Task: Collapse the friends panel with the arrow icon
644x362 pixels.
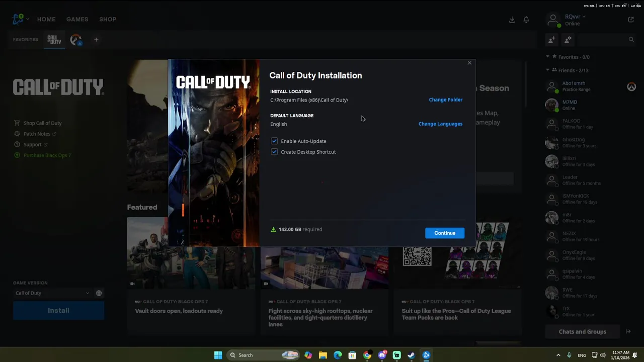Action: coord(628,331)
